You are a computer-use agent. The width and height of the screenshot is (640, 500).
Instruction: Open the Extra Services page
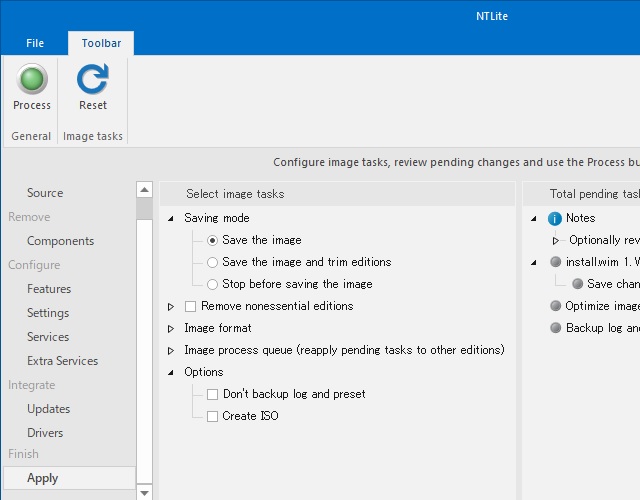(x=62, y=361)
